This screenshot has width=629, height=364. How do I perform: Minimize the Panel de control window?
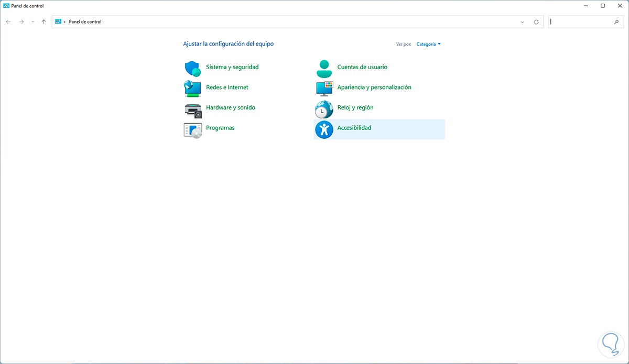[x=585, y=6]
